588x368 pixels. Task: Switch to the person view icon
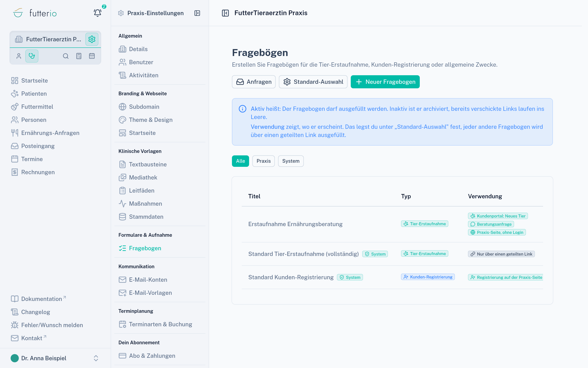click(x=19, y=56)
